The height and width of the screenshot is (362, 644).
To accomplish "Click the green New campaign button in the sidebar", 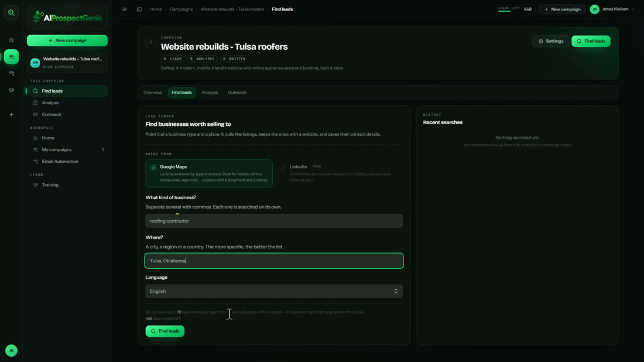I will (x=67, y=40).
